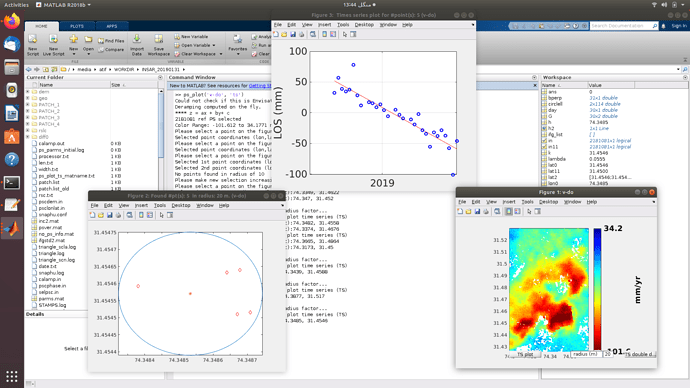Click Compare in the File section
This screenshot has width=690, height=388.
coord(111,50)
